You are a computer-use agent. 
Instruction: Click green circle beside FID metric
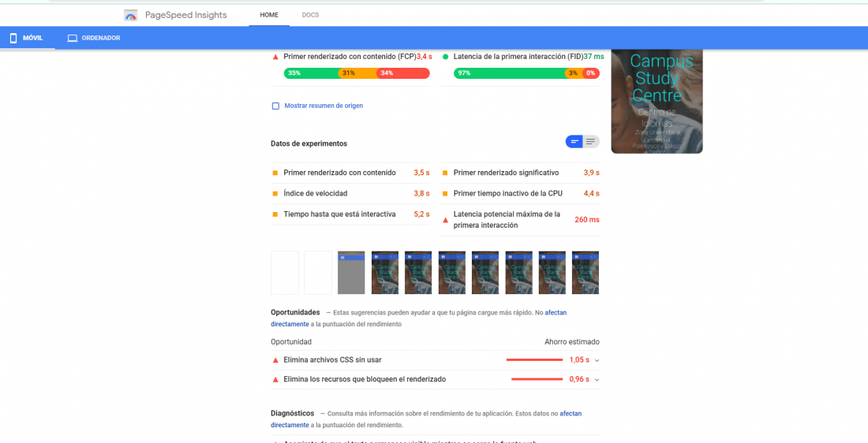click(x=445, y=57)
